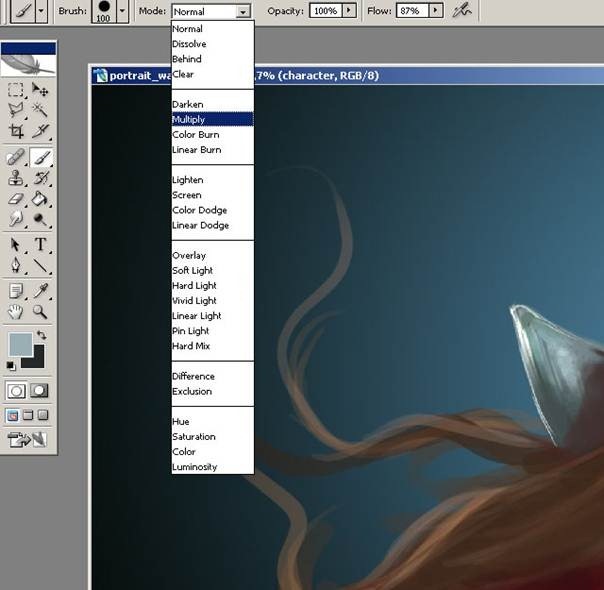
Task: Select the Polygonal Lasso tool
Action: 15,110
